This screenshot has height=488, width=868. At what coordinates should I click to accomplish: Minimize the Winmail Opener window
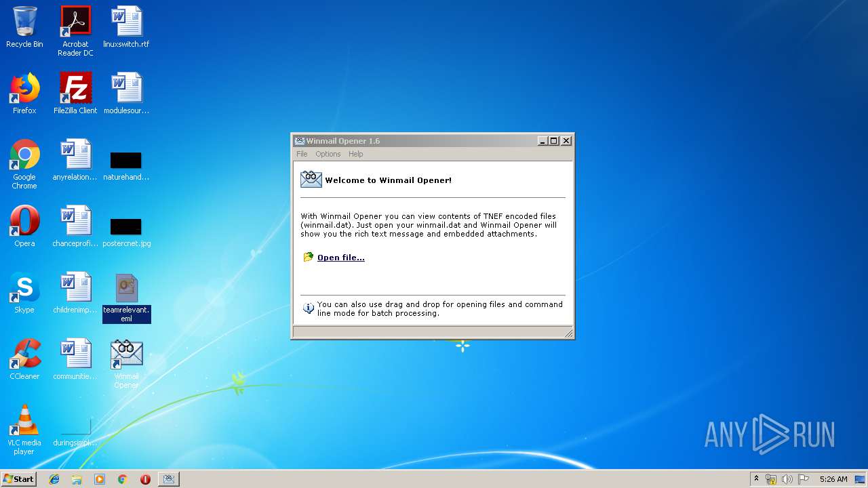click(542, 141)
